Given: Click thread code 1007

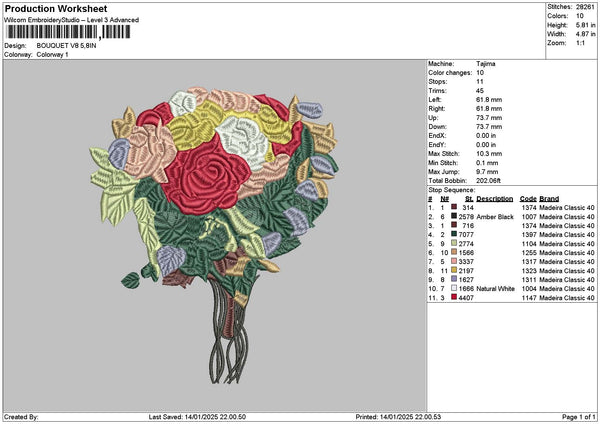Looking at the screenshot, I should point(529,217).
